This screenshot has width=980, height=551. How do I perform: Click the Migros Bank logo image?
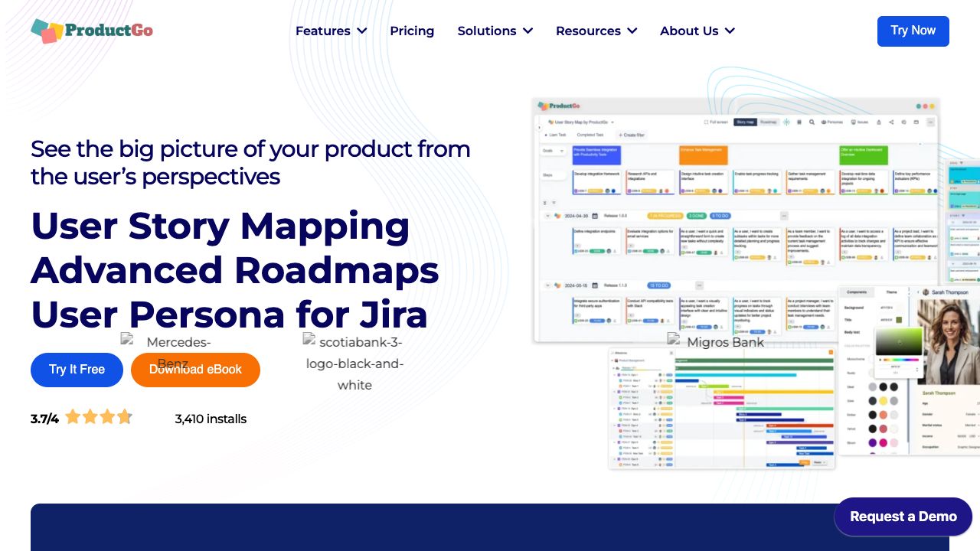716,341
